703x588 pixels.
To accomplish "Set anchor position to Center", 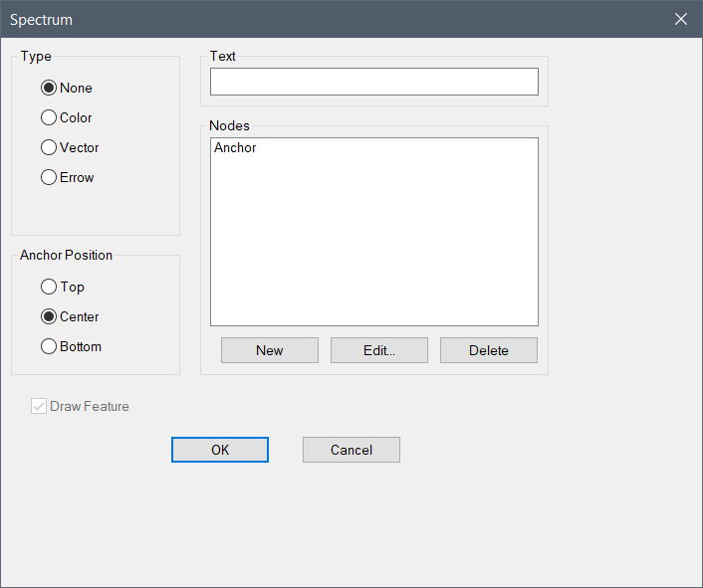I will click(49, 316).
